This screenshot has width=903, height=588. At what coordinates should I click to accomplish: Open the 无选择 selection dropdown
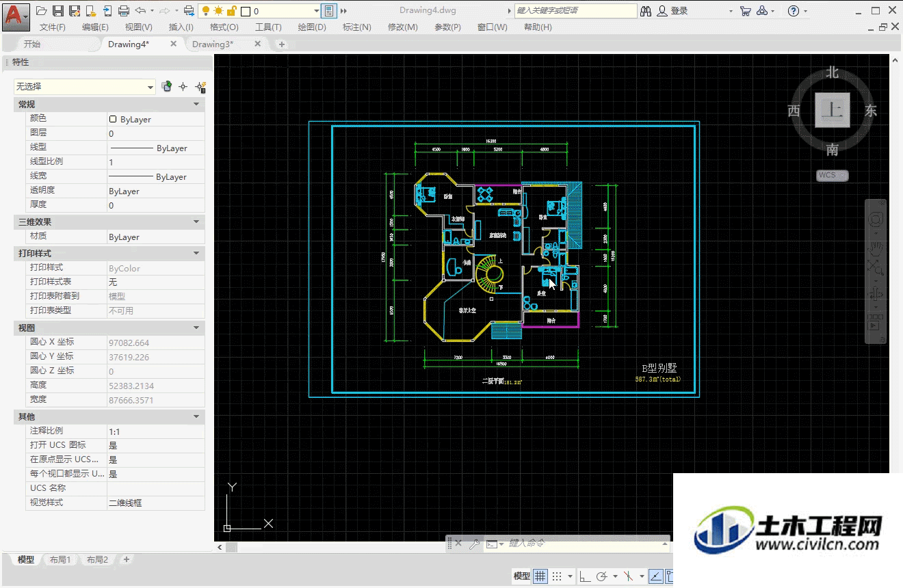point(85,87)
